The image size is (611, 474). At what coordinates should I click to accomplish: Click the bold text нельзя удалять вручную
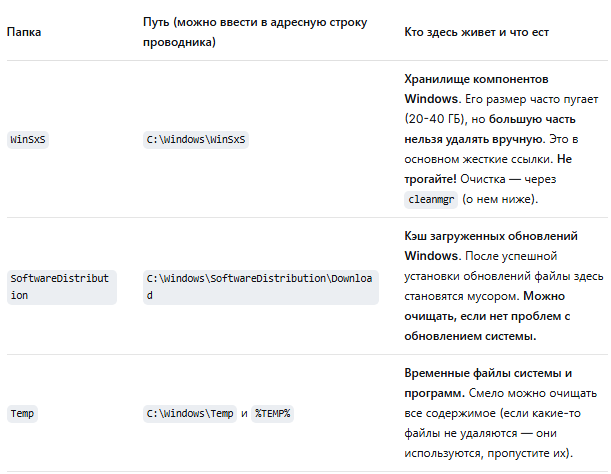(474, 139)
